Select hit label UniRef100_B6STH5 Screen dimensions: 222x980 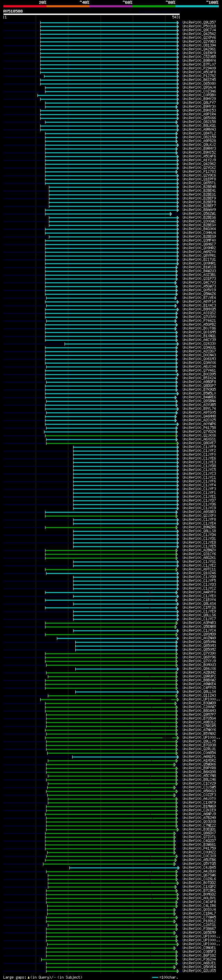199,80
